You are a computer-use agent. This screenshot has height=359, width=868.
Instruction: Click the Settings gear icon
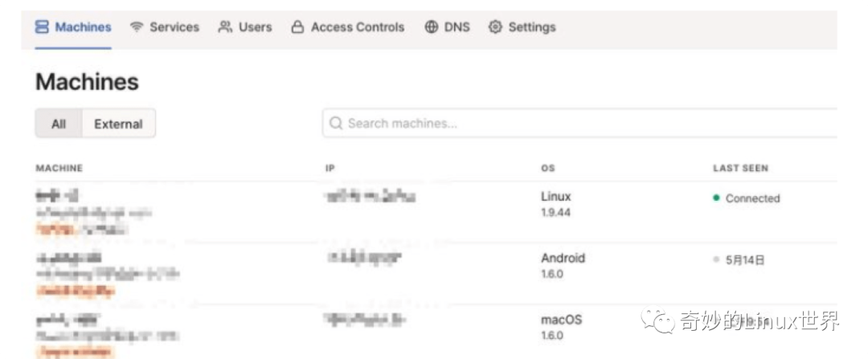pos(495,27)
